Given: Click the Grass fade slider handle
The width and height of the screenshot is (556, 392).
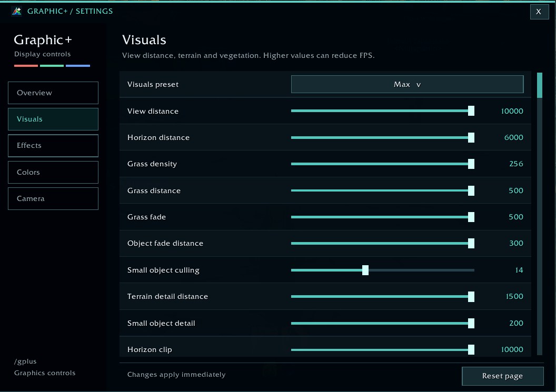Looking at the screenshot, I should [471, 217].
